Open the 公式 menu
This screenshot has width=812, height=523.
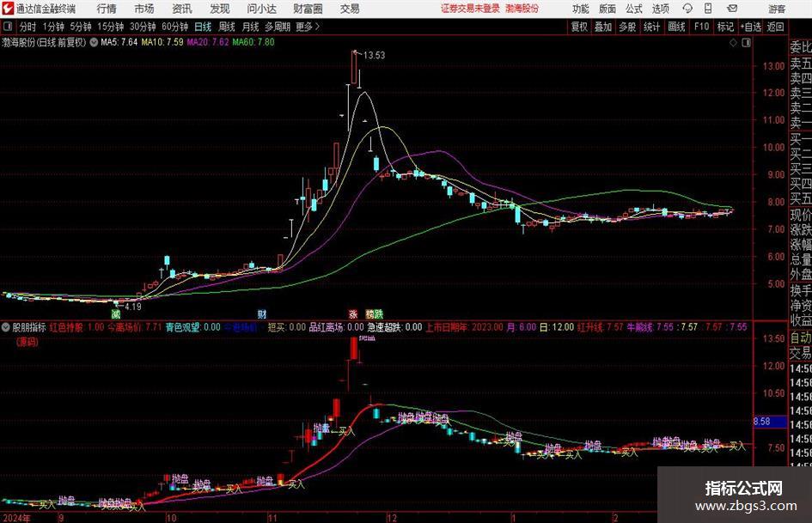pyautogui.click(x=634, y=9)
